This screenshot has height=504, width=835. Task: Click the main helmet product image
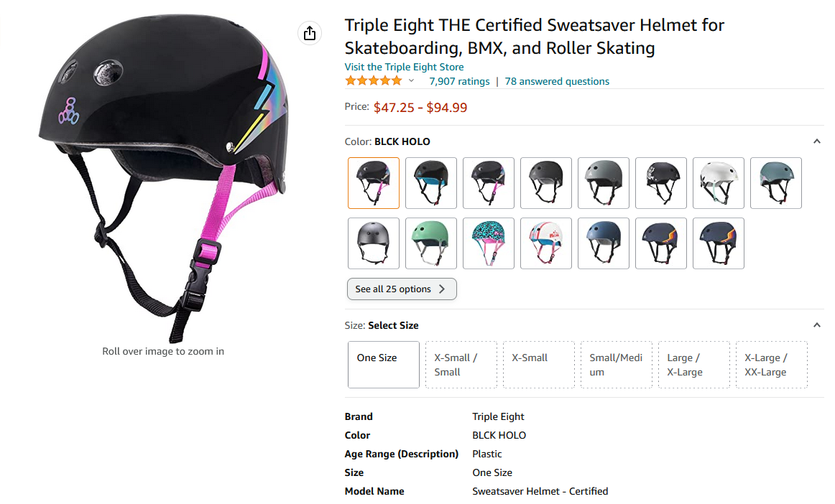162,172
